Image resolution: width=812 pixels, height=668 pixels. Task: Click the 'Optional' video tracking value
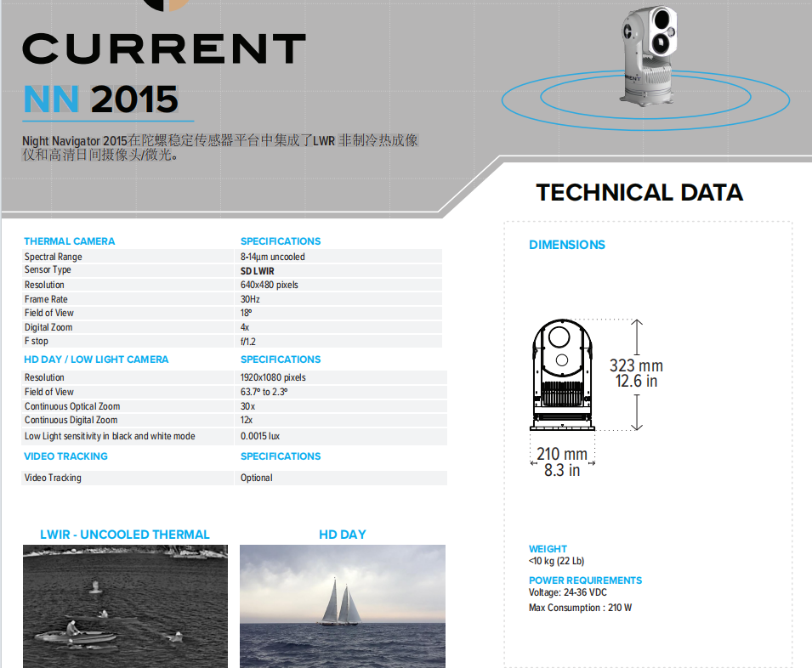pos(256,478)
